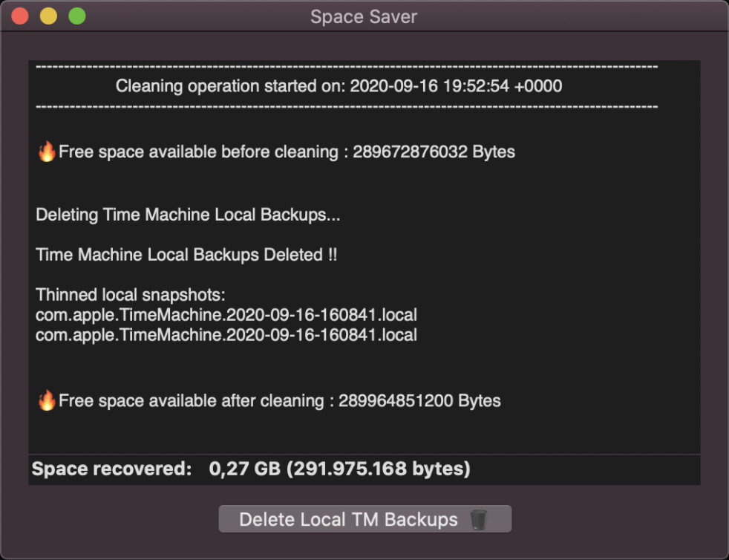Close the Space Saver window
The width and height of the screenshot is (729, 560).
point(20,16)
